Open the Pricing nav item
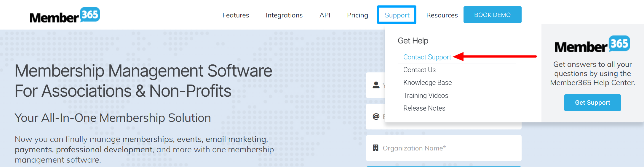The width and height of the screenshot is (644, 167). 357,15
